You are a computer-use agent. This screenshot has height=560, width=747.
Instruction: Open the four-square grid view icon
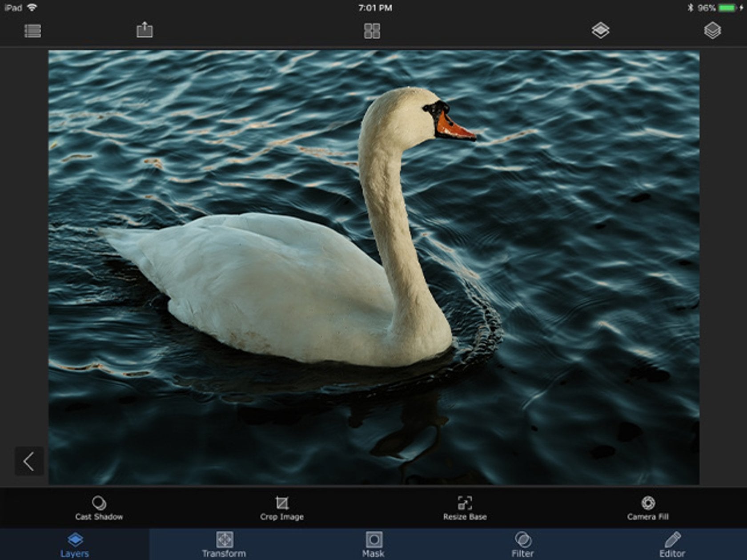372,31
